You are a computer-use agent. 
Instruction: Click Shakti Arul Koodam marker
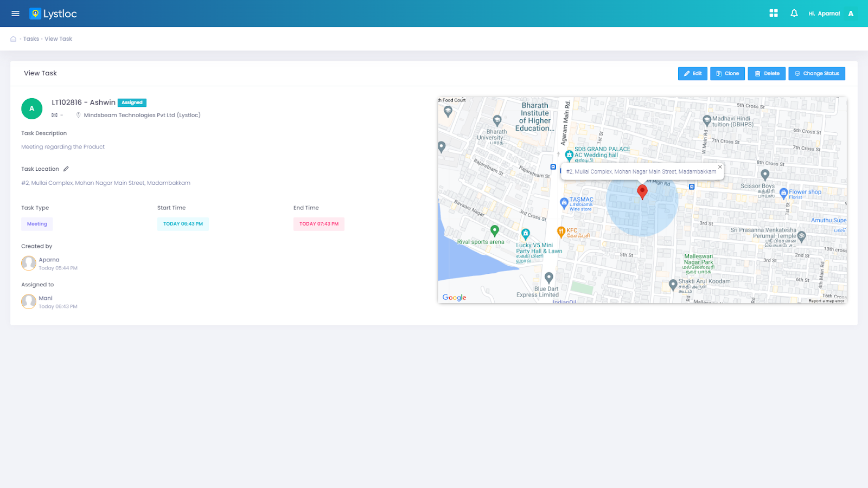click(673, 285)
